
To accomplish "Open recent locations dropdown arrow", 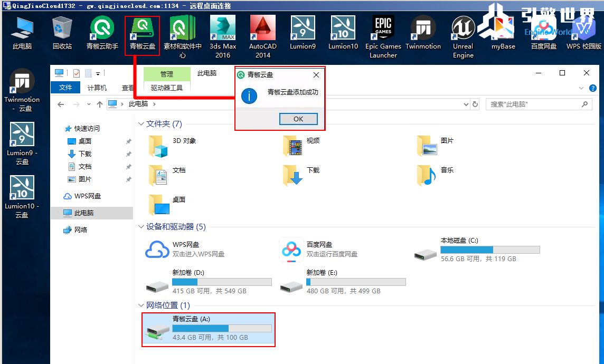I will click(x=89, y=104).
